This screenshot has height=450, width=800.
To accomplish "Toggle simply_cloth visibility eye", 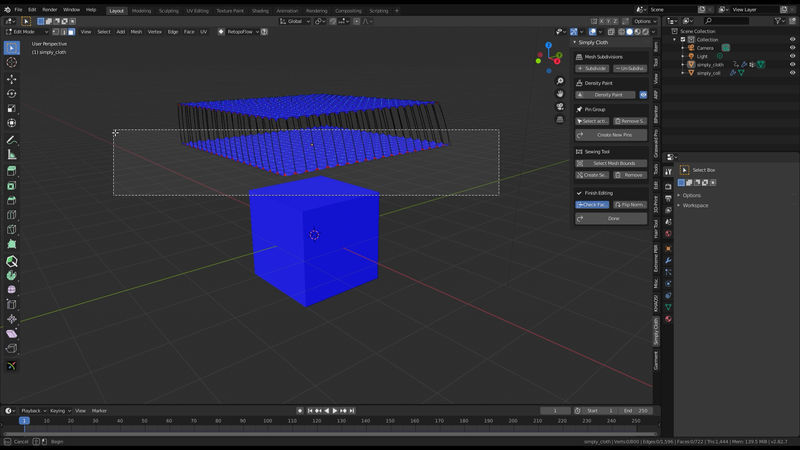I will [x=792, y=65].
